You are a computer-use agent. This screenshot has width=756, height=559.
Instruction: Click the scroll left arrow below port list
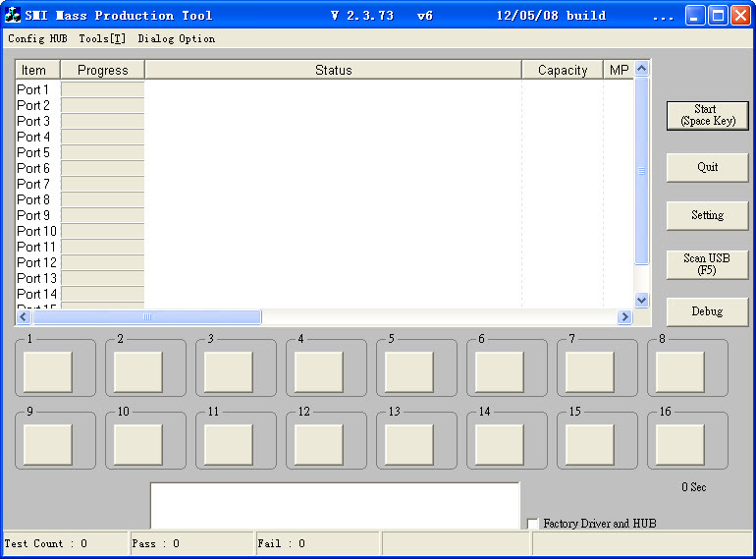pyautogui.click(x=24, y=317)
